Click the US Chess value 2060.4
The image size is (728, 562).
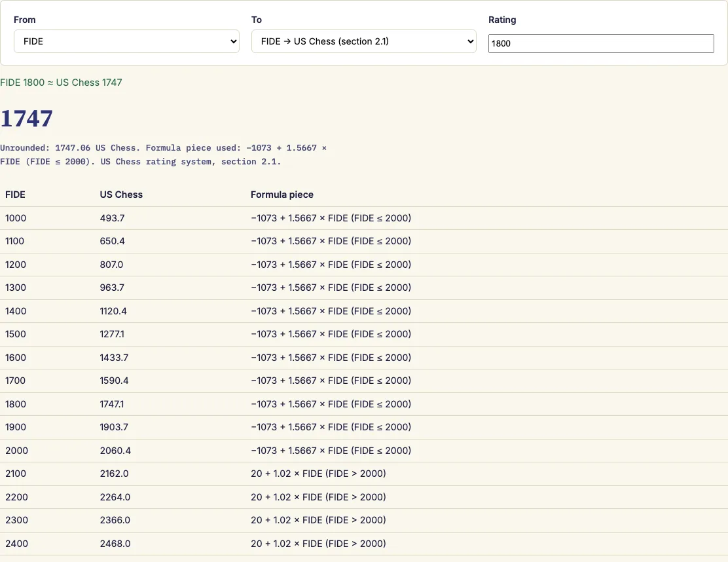click(116, 450)
